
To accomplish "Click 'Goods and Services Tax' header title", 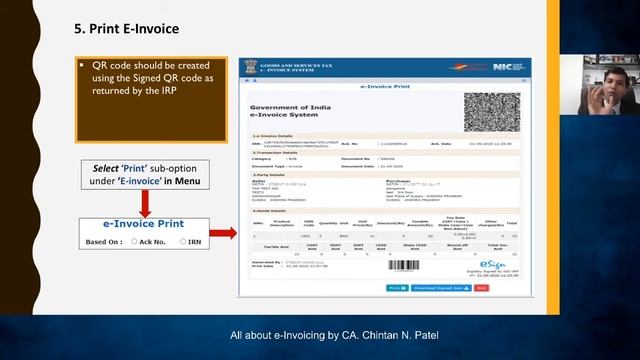I will [x=296, y=65].
